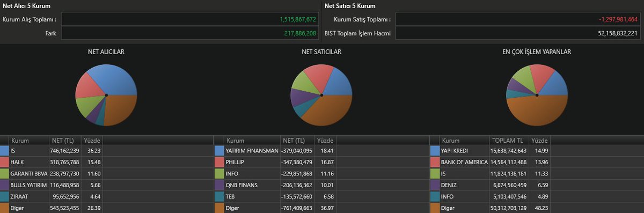Click the red swatch beside BANK OF AMERICA
This screenshot has width=644, height=213.
435,162
